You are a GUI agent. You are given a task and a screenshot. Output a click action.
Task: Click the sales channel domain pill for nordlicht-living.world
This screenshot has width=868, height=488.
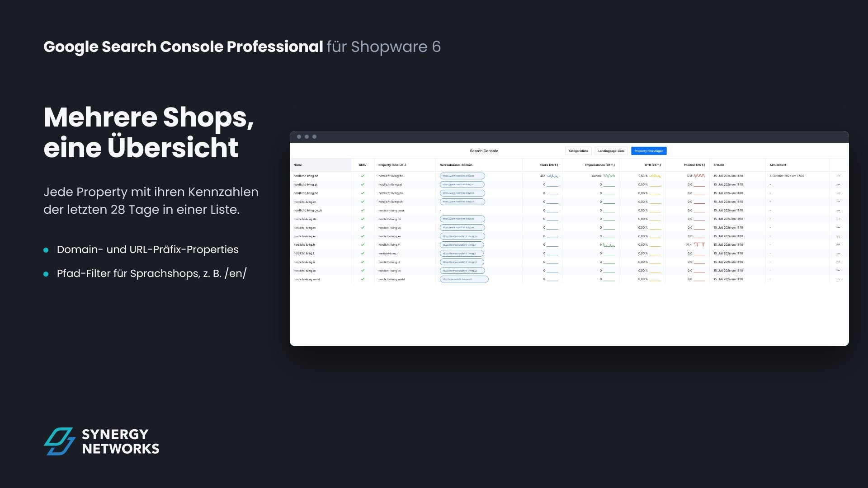[464, 279]
